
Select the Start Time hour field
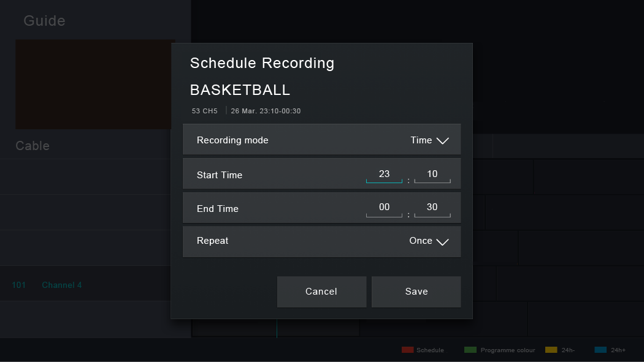tap(384, 175)
